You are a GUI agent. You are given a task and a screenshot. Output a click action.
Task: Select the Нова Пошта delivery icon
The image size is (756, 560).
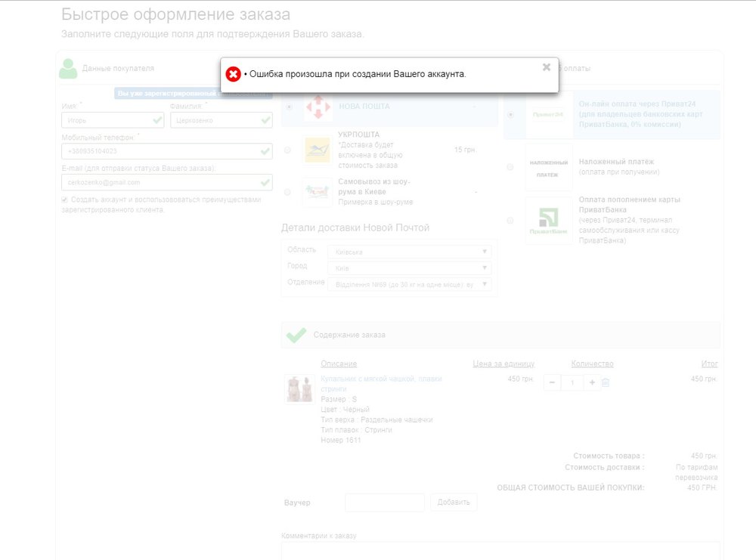pos(317,107)
